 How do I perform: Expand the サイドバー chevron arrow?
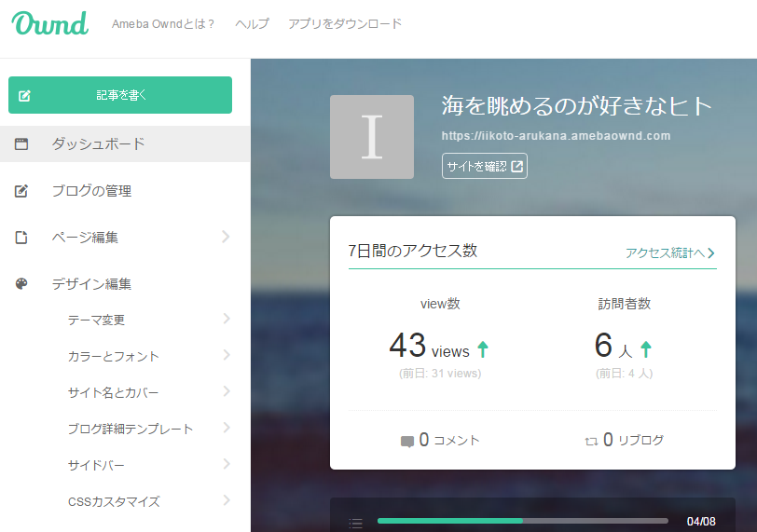pyautogui.click(x=227, y=464)
